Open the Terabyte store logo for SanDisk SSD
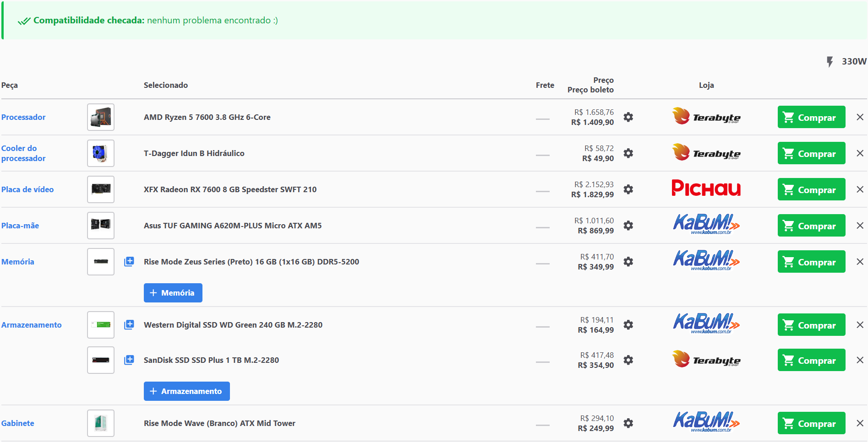868x442 pixels. [706, 360]
